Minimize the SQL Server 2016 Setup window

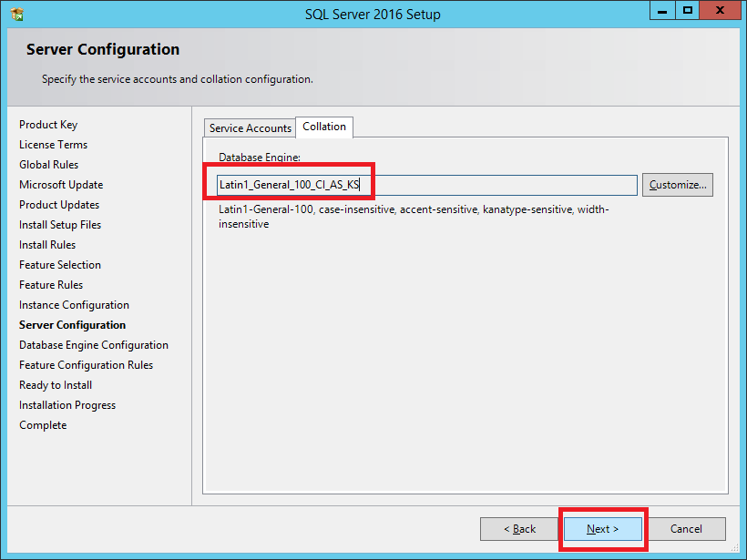(662, 11)
